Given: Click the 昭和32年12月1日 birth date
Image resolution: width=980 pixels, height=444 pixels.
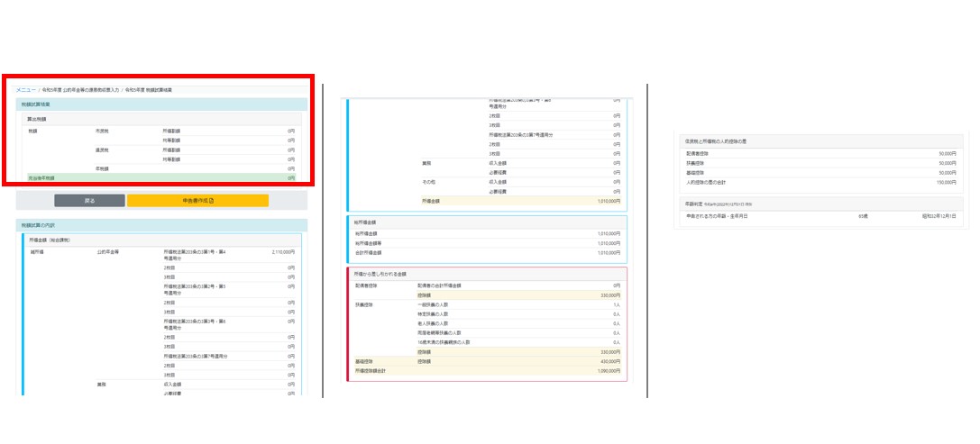Looking at the screenshot, I should [939, 215].
